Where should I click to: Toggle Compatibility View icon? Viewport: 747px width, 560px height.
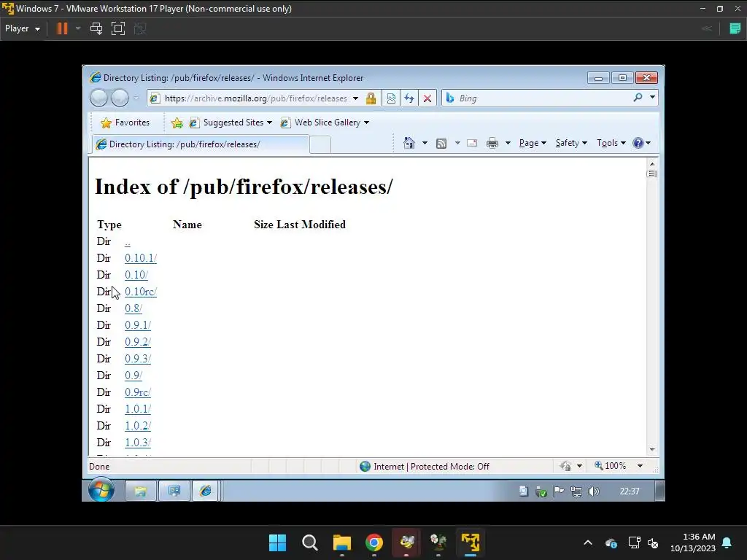[391, 98]
